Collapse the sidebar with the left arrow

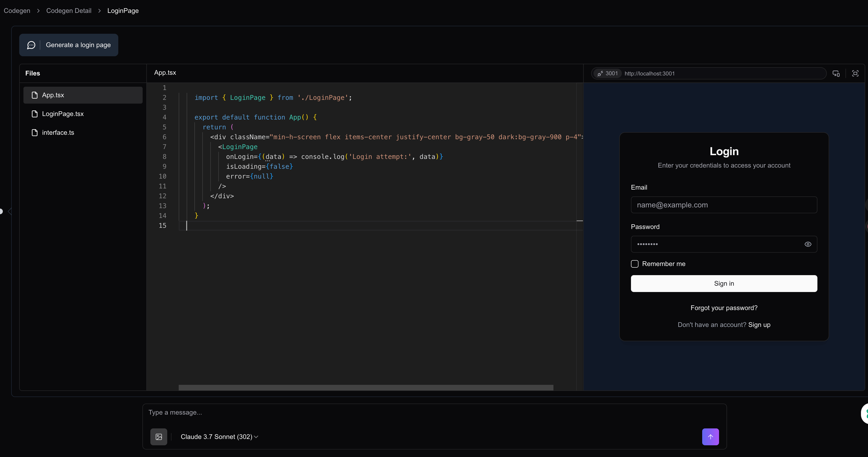point(10,211)
